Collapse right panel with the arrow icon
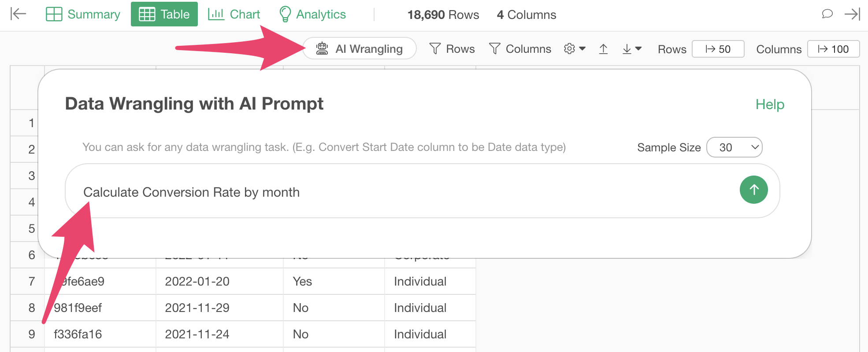The height and width of the screenshot is (352, 868). pos(852,14)
